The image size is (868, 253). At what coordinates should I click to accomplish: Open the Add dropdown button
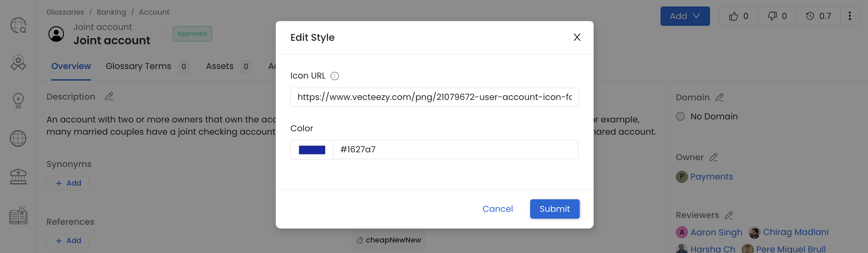tap(685, 16)
